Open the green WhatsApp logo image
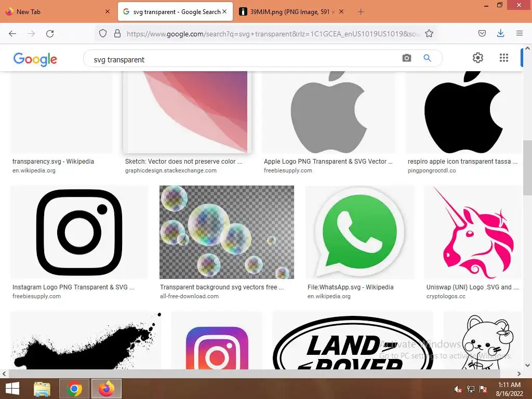The height and width of the screenshot is (399, 532). 360,232
